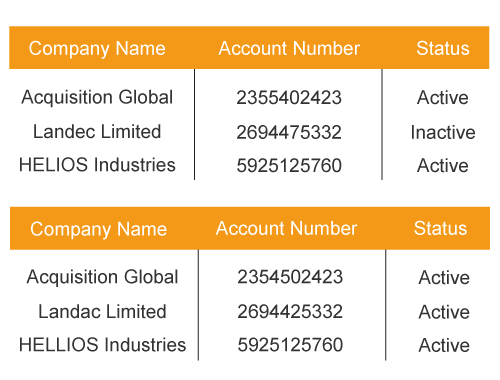The height and width of the screenshot is (380, 500).
Task: Click Status header in top table
Action: (443, 48)
